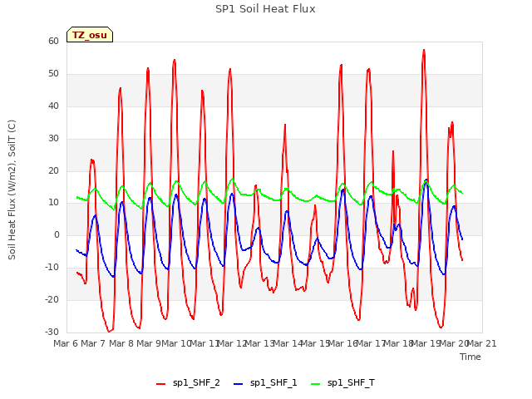Click the -30 y-axis tick label
Image resolution: width=532 pixels, height=399 pixels.
point(52,332)
